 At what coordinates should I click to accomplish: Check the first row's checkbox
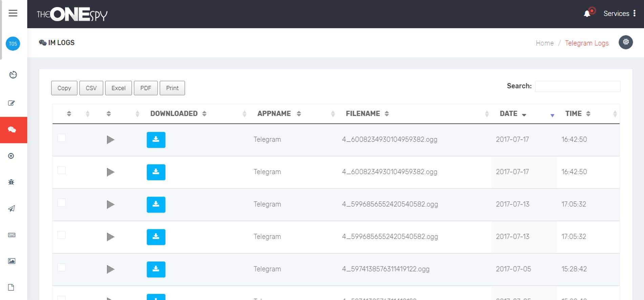[x=61, y=138]
